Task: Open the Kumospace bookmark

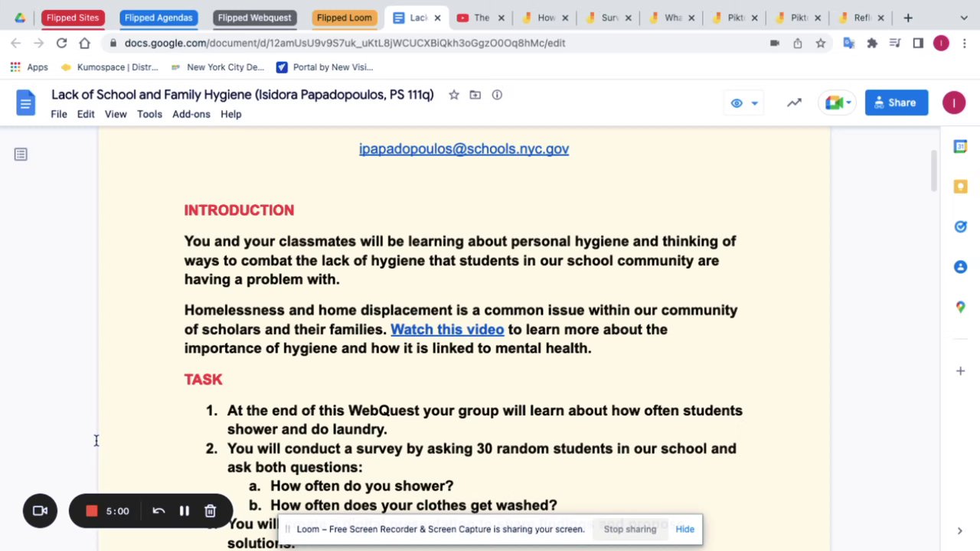Action: tap(109, 67)
